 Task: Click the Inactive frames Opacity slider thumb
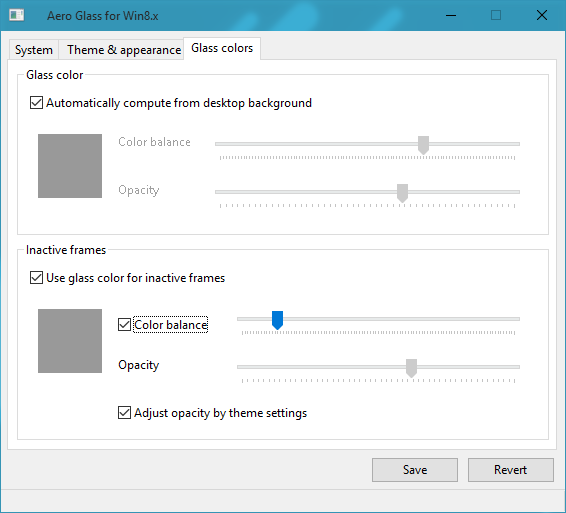point(411,368)
